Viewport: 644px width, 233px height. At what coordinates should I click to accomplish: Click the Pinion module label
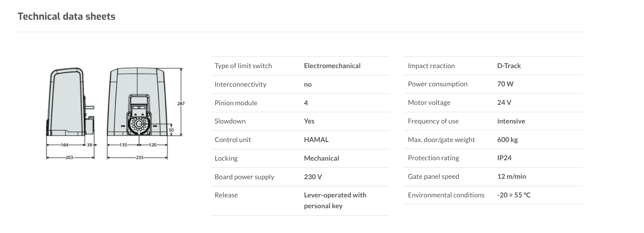pyautogui.click(x=236, y=103)
